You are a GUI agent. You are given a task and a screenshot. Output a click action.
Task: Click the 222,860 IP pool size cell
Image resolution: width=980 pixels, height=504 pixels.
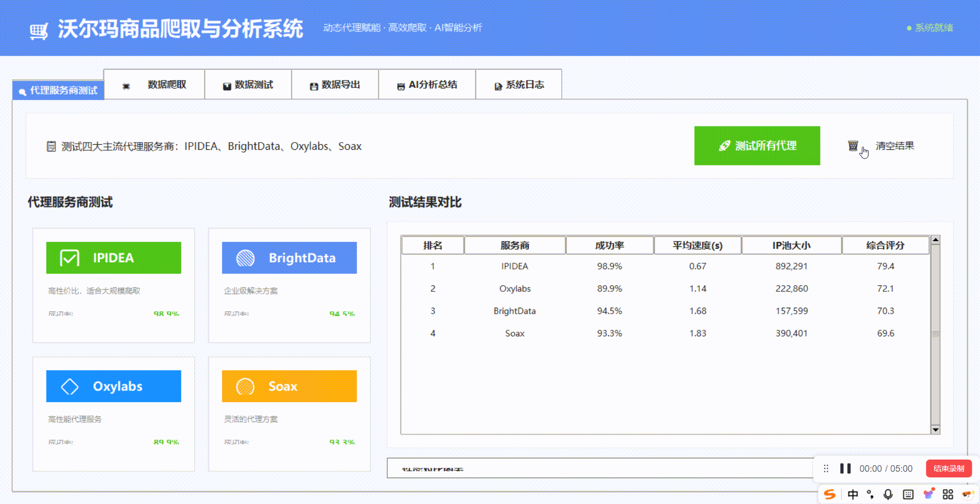[x=792, y=289]
